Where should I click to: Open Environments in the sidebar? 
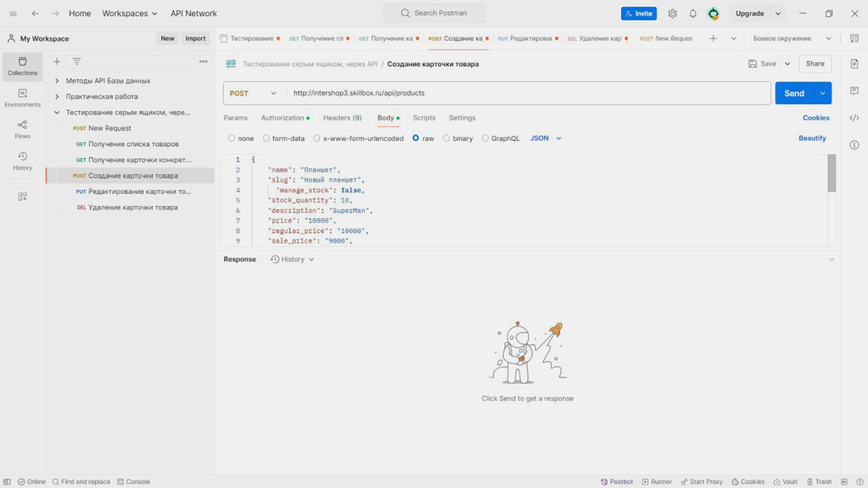click(x=23, y=98)
